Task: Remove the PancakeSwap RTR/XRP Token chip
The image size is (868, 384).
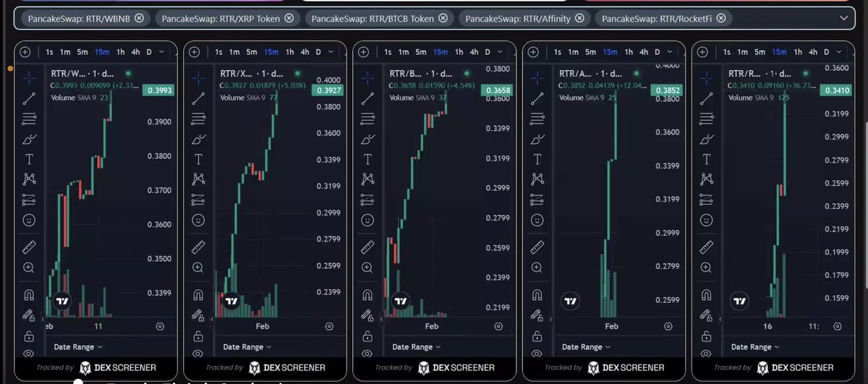Action: point(289,18)
